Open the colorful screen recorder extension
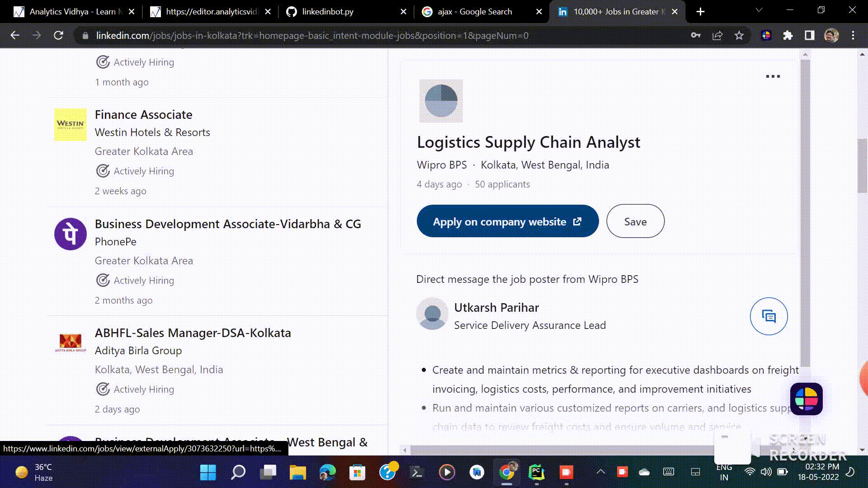Screen dimensions: 868x488 pyautogui.click(x=766, y=35)
